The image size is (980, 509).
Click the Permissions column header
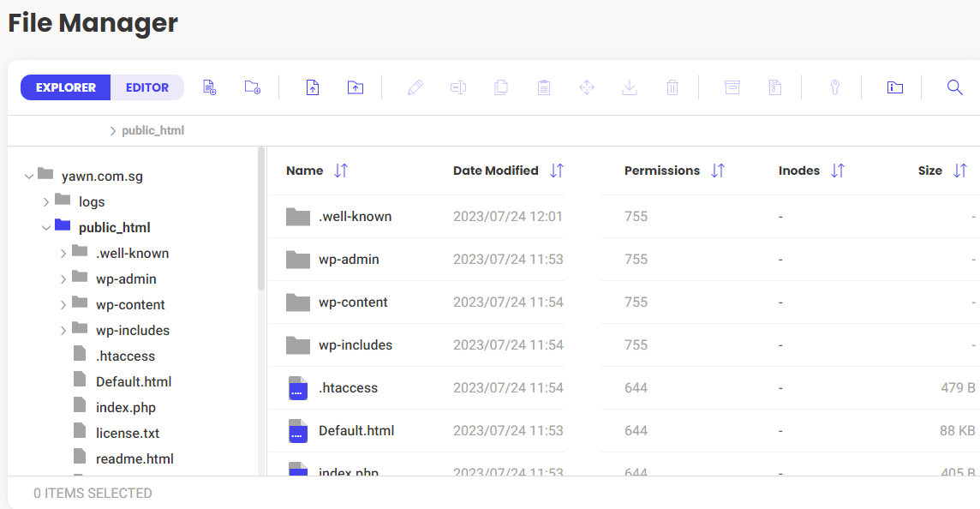(x=662, y=171)
